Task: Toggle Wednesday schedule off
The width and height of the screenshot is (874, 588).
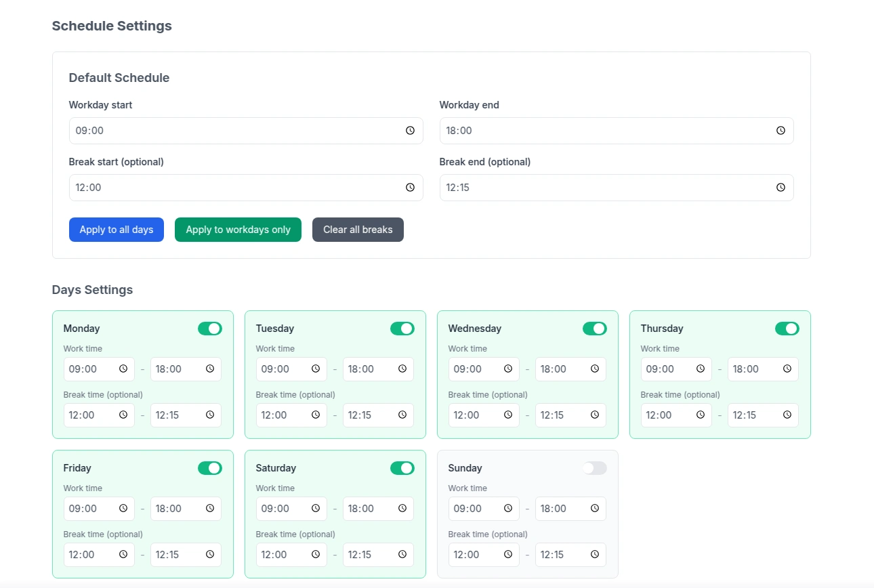Action: pyautogui.click(x=595, y=329)
